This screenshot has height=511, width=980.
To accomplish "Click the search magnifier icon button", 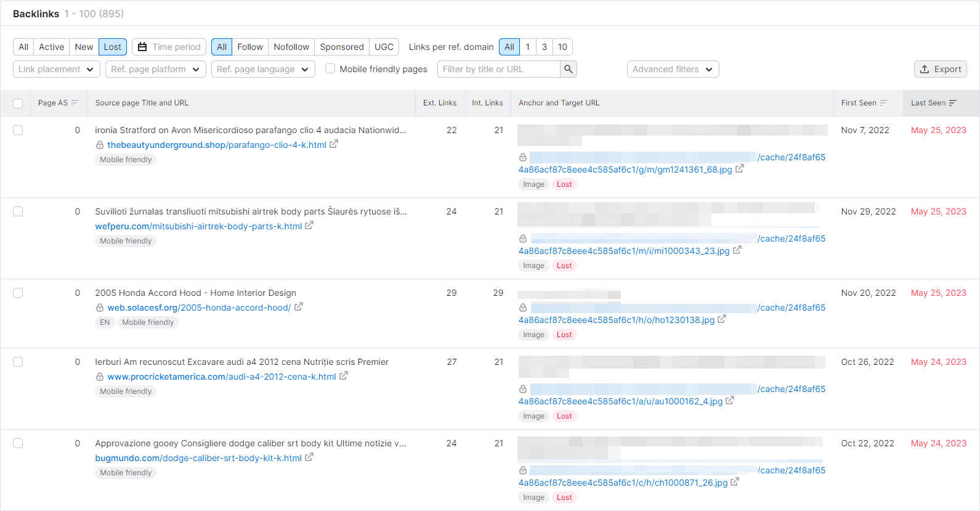I will 569,69.
